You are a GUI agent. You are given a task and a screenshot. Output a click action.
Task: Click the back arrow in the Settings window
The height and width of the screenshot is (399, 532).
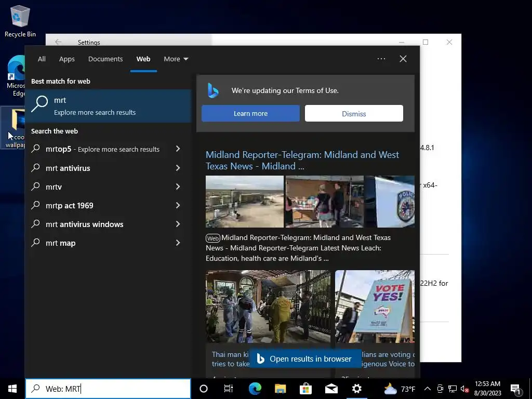click(58, 42)
